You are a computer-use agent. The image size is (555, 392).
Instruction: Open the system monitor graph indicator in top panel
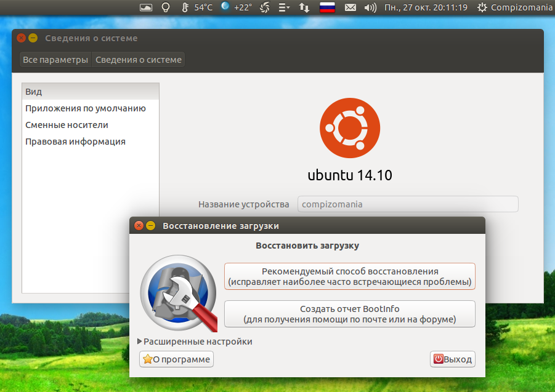(146, 7)
